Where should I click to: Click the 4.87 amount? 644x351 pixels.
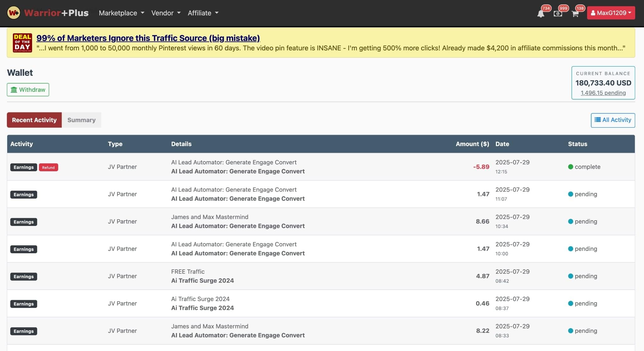(483, 276)
